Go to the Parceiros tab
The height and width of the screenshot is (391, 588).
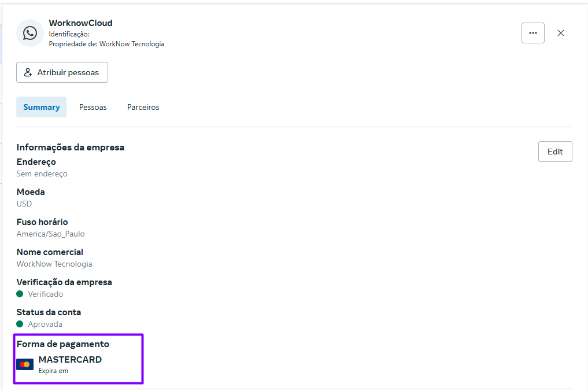(x=143, y=107)
